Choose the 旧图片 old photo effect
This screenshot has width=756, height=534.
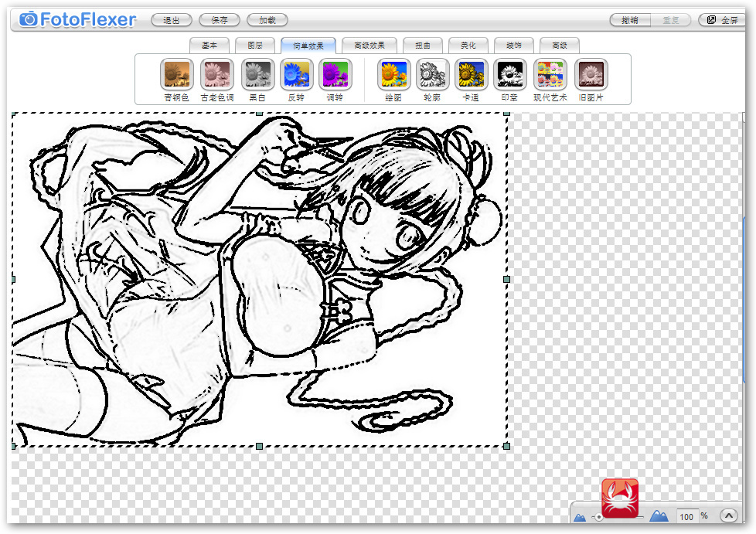pyautogui.click(x=591, y=74)
